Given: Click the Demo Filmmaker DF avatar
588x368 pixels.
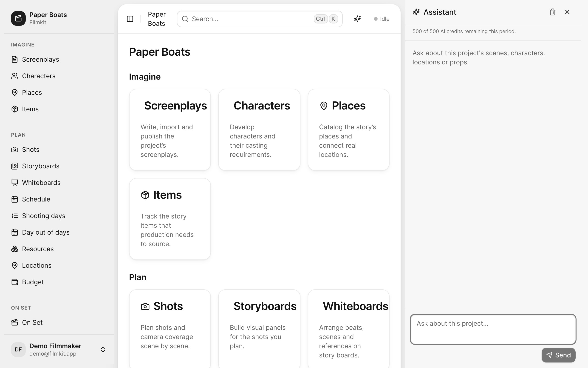Looking at the screenshot, I should (x=18, y=350).
